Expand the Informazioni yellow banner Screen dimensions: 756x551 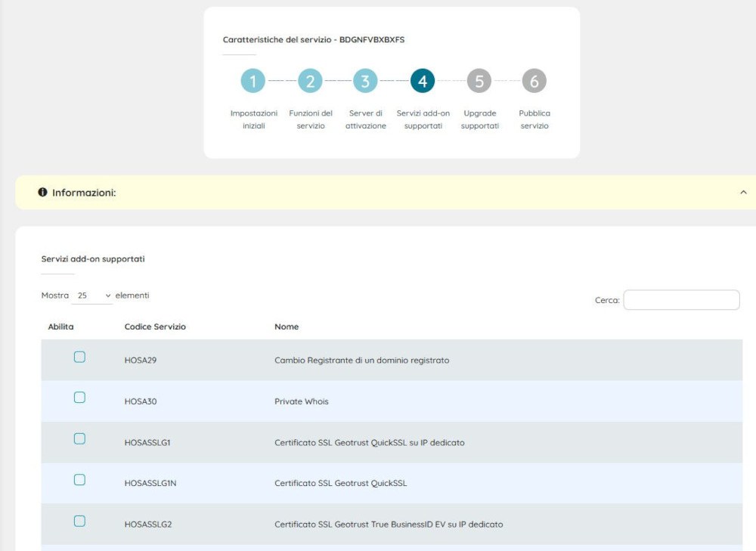pyautogui.click(x=378, y=193)
